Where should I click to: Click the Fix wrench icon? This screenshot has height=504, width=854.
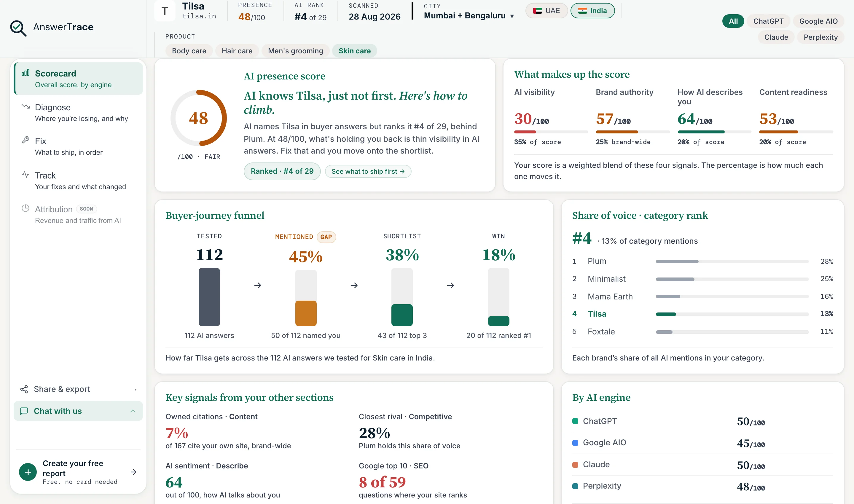coord(26,140)
